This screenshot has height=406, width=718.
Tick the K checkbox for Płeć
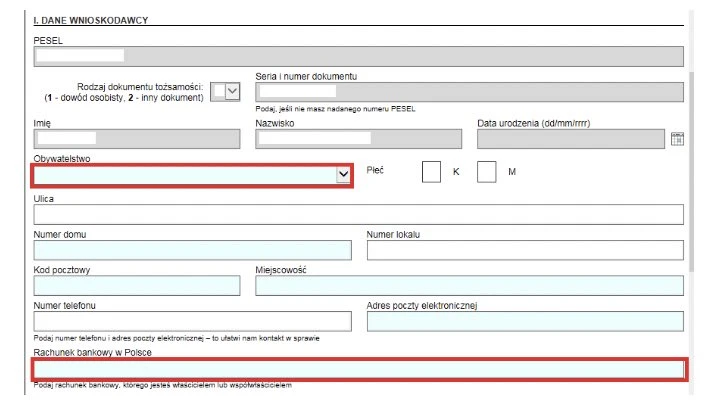coord(431,172)
